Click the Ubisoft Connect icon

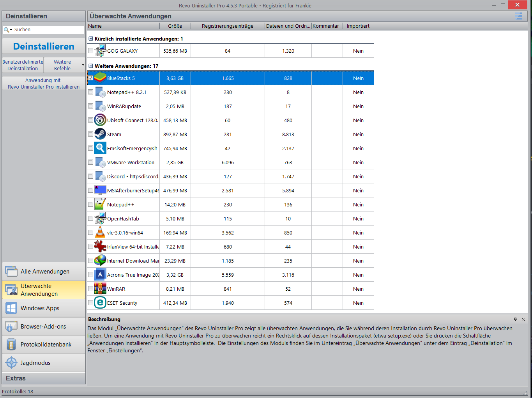tap(100, 120)
